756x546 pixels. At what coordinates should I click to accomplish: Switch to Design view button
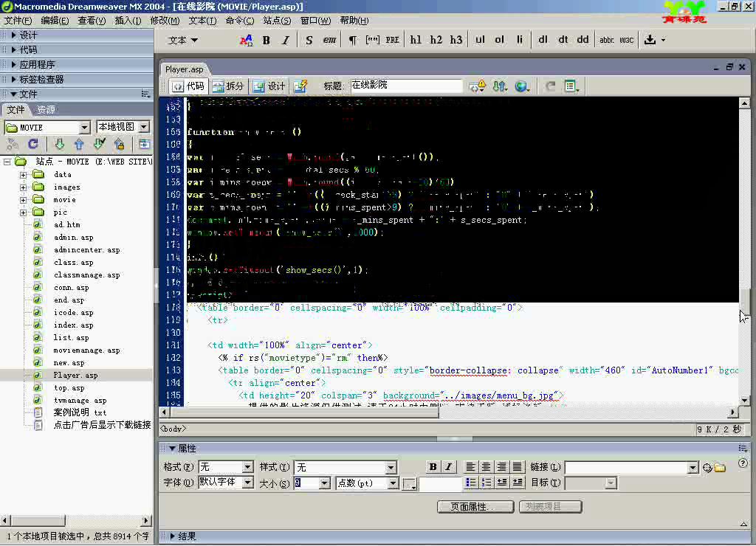click(x=269, y=86)
